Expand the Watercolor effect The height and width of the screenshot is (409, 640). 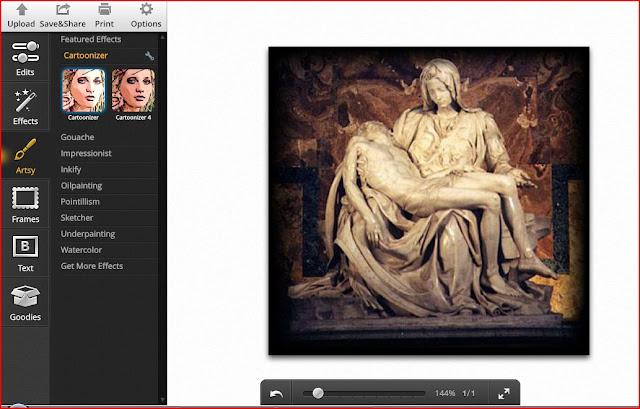(x=81, y=250)
